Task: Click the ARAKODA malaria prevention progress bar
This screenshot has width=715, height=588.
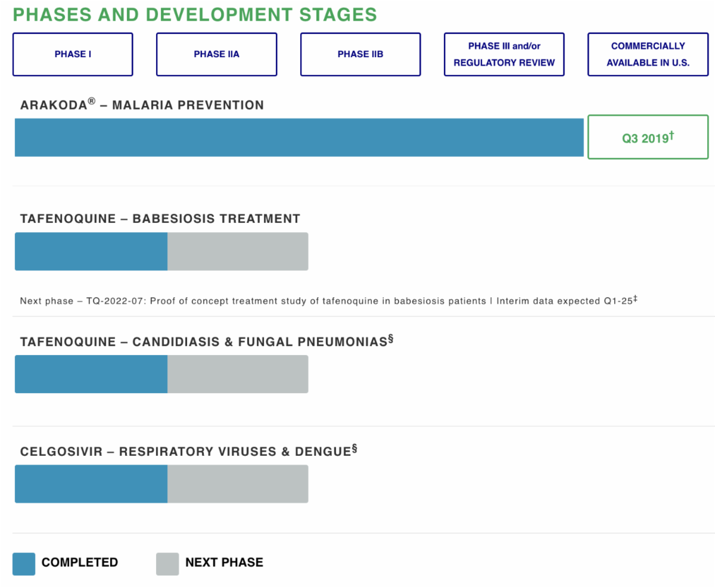Action: 299,138
